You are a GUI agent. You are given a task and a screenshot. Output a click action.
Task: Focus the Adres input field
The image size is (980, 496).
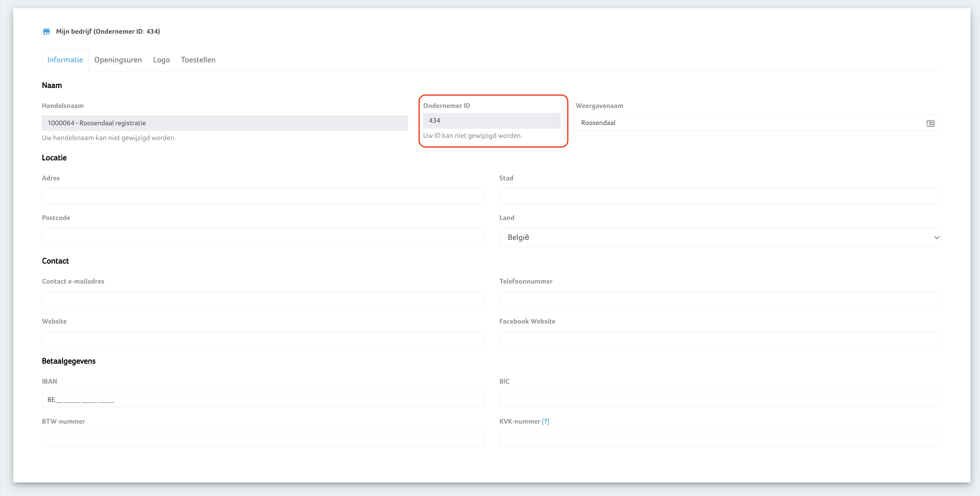[x=263, y=196]
